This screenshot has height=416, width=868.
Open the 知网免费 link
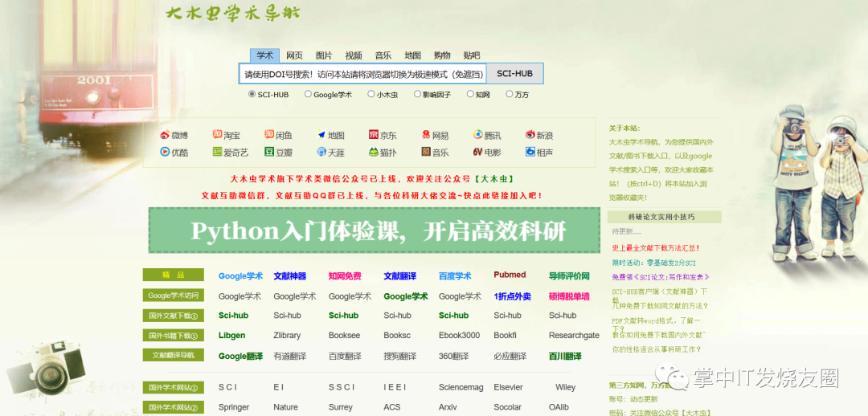click(345, 276)
